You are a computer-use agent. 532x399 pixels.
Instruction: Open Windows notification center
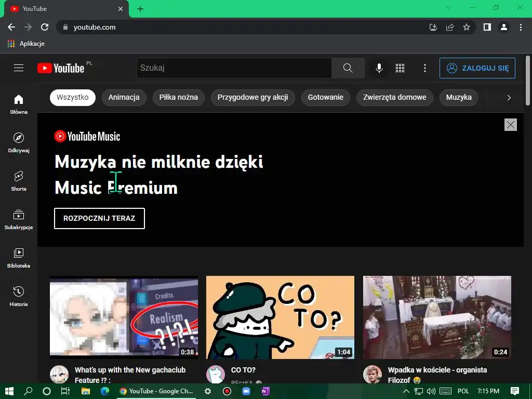pos(515,391)
